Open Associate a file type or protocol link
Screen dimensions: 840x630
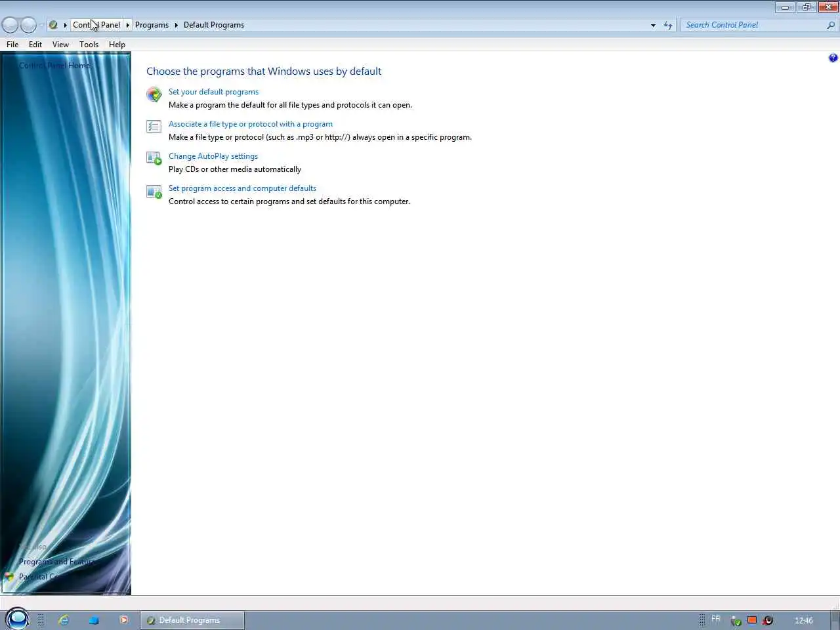point(251,124)
